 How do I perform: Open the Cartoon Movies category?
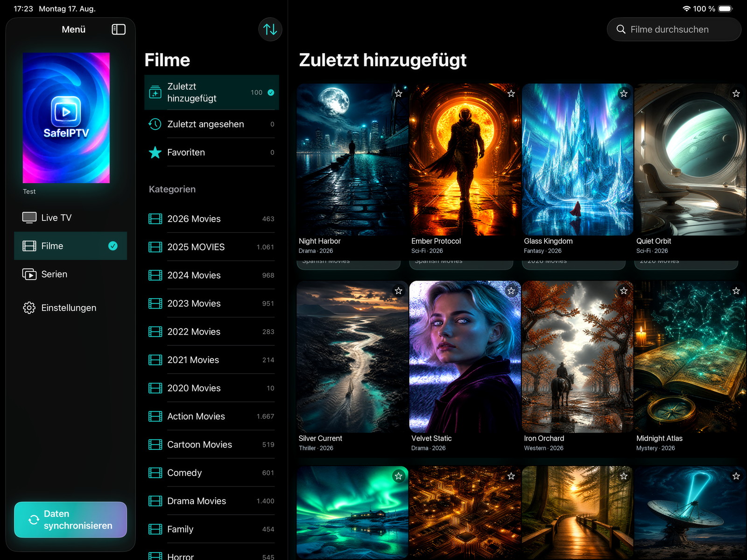211,445
